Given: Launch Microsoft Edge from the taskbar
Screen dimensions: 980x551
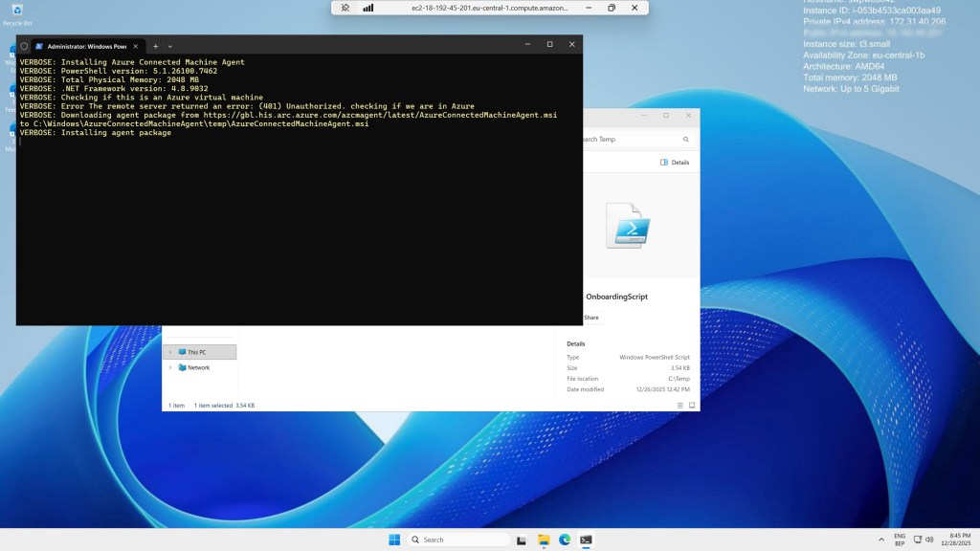Looking at the screenshot, I should (x=565, y=540).
